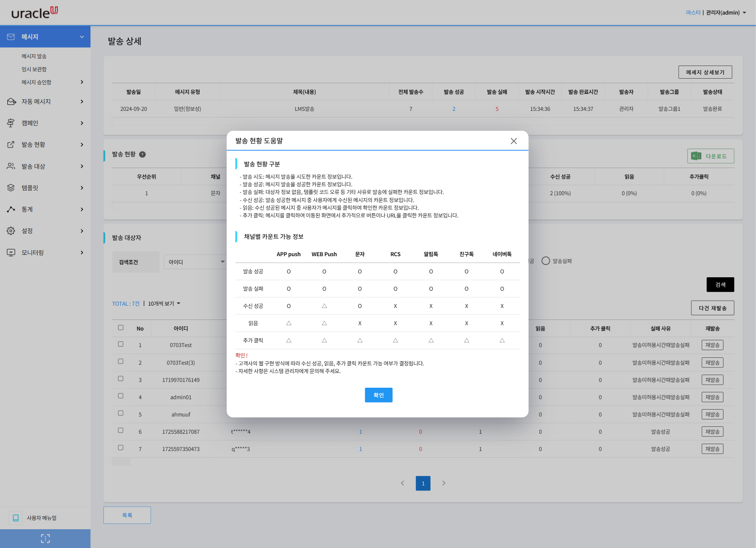Screen dimensions: 756x548
Task: Open 사용자 메뉴얼 link
Action: [x=42, y=518]
